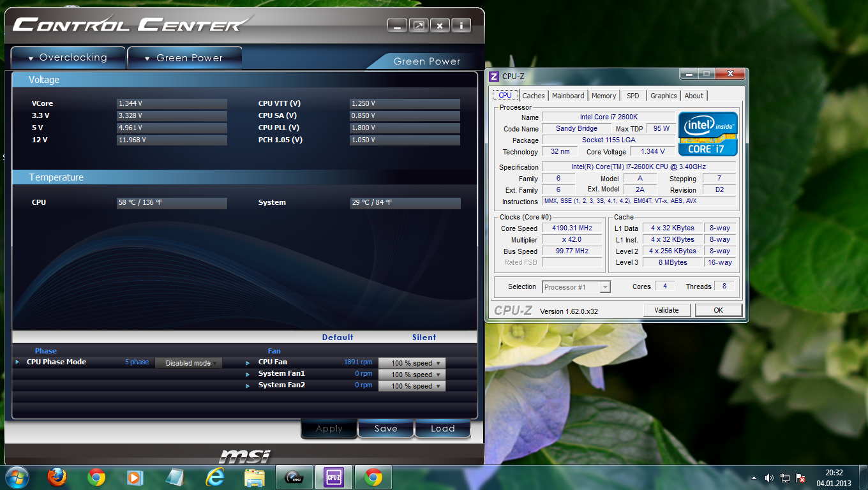Open the System Fan2 speed dropdown
The height and width of the screenshot is (490, 868).
(412, 386)
